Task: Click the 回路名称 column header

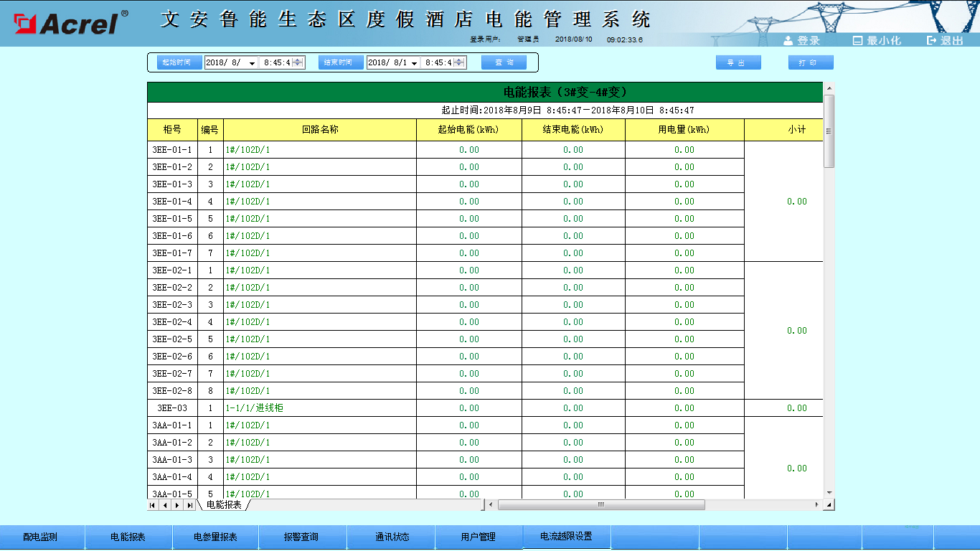Action: (320, 130)
